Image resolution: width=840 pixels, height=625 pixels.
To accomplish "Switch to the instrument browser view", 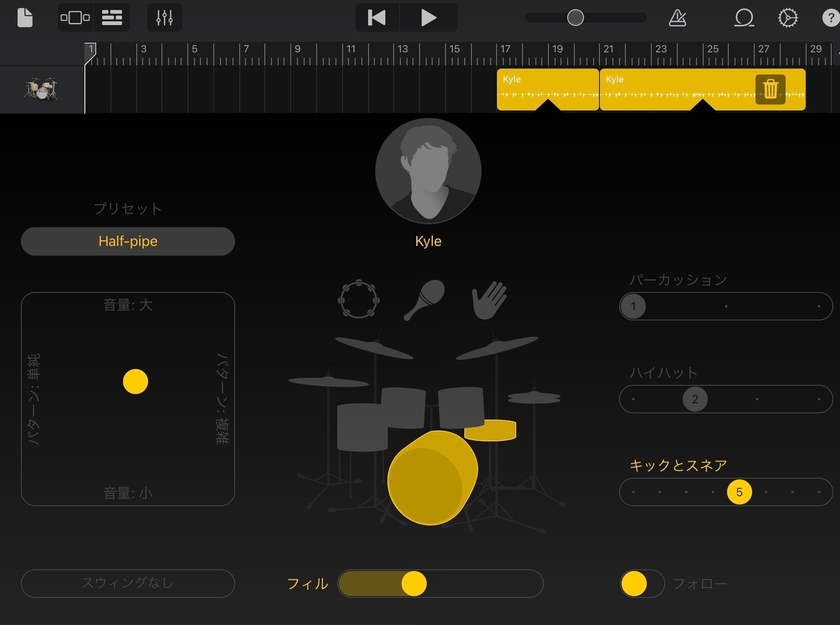I will tap(75, 18).
